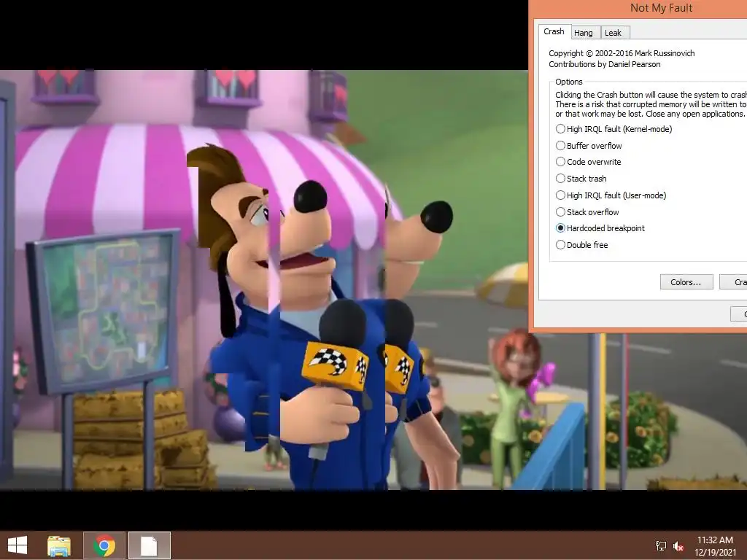Image resolution: width=747 pixels, height=560 pixels.
Task: Click the muted volume tray icon
Action: tap(678, 545)
